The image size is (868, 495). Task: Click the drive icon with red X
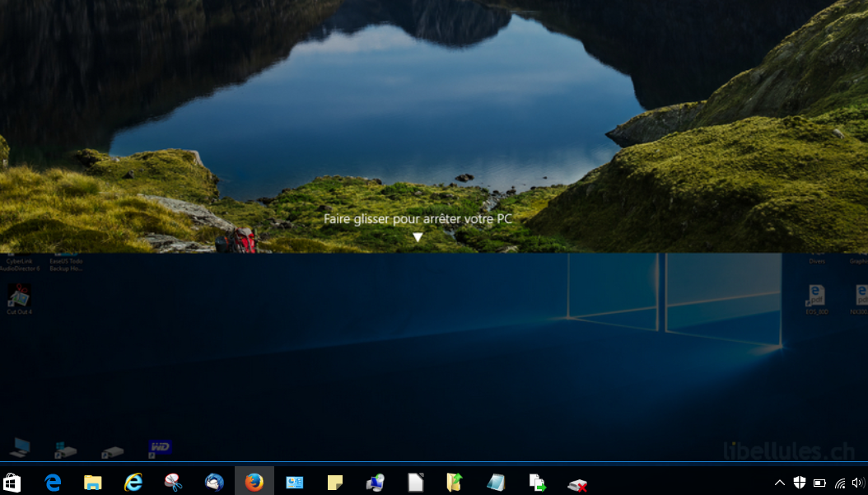click(577, 485)
